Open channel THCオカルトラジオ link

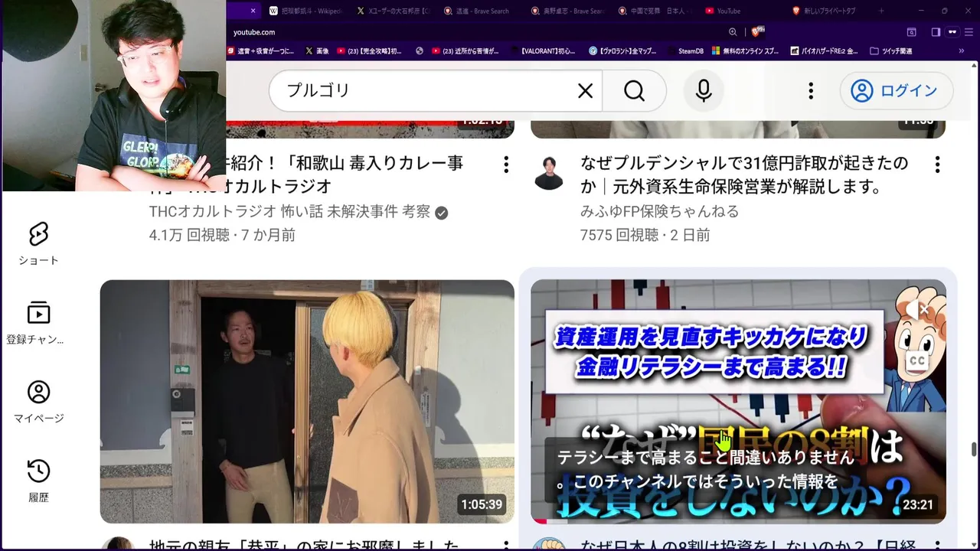(289, 211)
